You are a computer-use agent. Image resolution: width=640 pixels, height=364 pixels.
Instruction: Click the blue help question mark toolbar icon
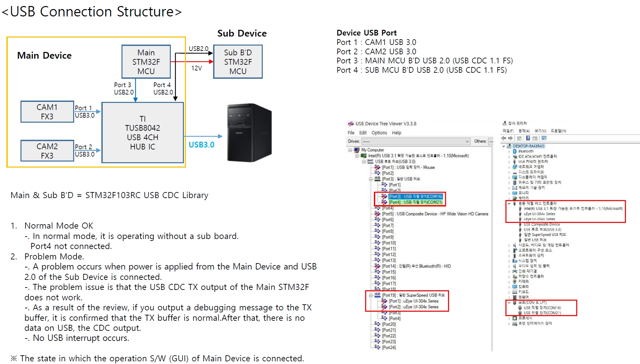(x=528, y=138)
